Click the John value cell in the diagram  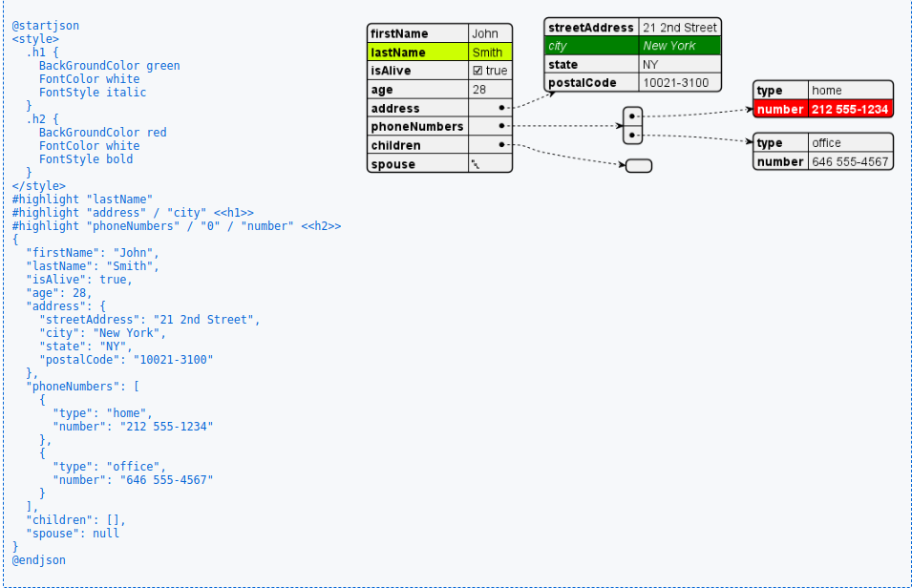[x=490, y=33]
